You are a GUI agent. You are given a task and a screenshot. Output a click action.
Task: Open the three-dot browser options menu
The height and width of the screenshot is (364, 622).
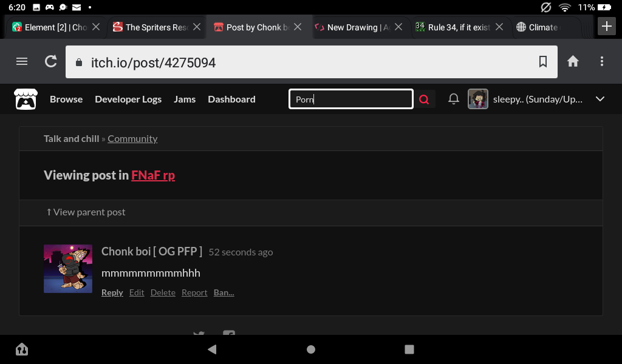pos(602,61)
